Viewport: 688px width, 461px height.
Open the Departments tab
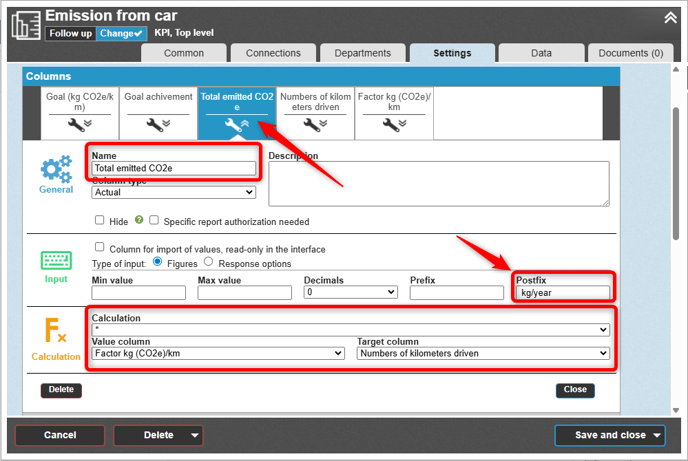pyautogui.click(x=362, y=53)
